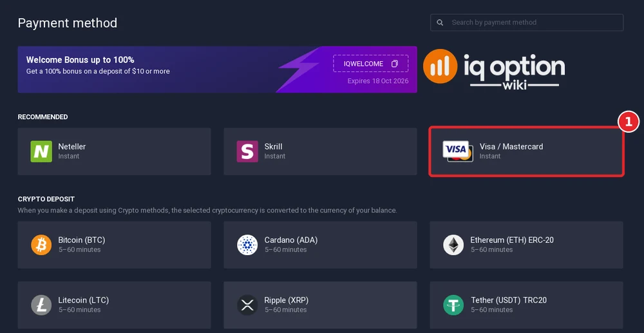This screenshot has width=644, height=333.
Task: Open the Welcome Bonus up to 100% banner
Action: [217, 70]
